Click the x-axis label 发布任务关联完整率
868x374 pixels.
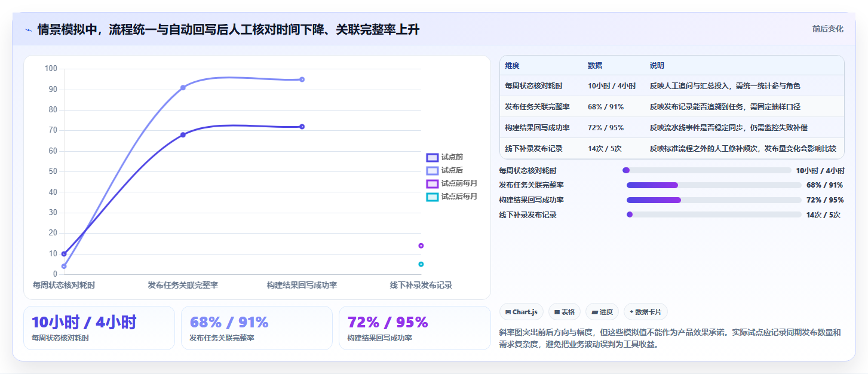point(183,286)
